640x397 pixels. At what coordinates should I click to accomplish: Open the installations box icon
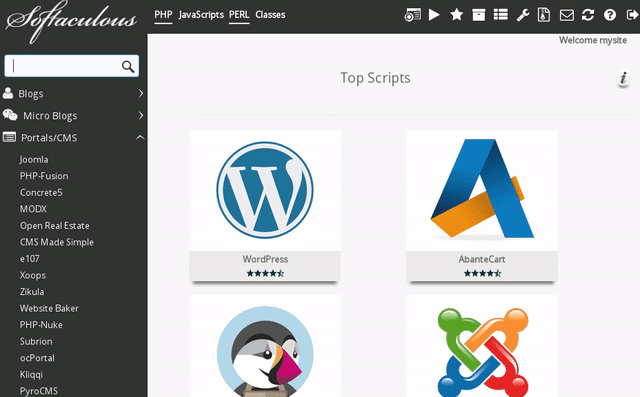point(478,15)
